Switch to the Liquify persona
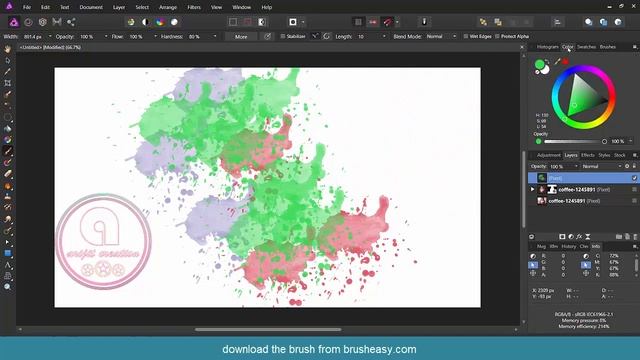Screen dimensions: 640x360 (28, 22)
